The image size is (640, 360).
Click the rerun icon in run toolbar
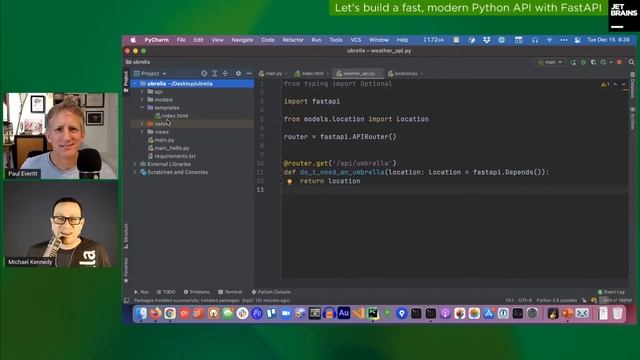pos(573,62)
